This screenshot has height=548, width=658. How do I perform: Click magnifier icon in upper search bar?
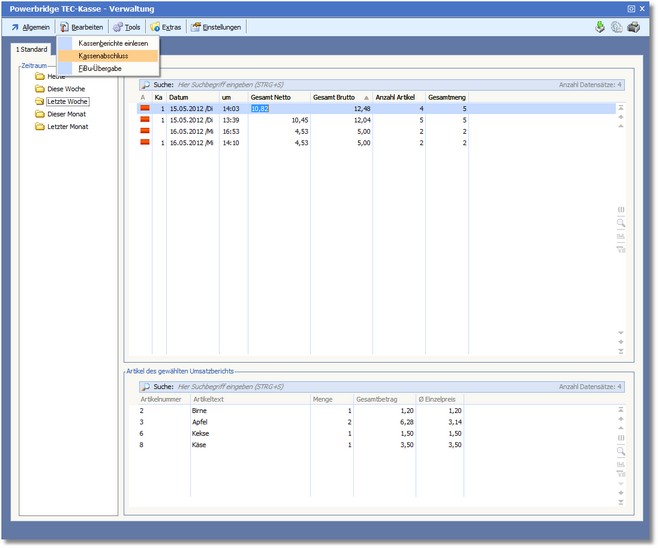(x=146, y=86)
